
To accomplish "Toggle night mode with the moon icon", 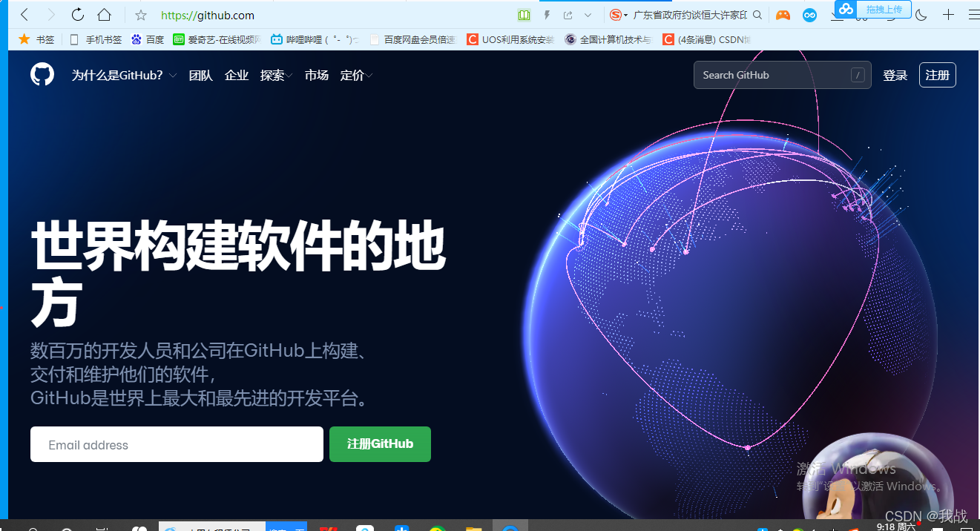I will [921, 15].
